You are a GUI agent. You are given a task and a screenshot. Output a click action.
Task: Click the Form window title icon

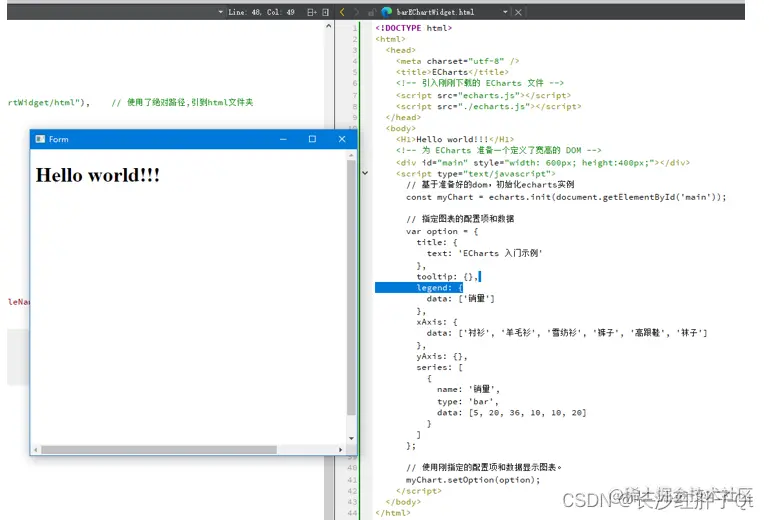(40, 139)
